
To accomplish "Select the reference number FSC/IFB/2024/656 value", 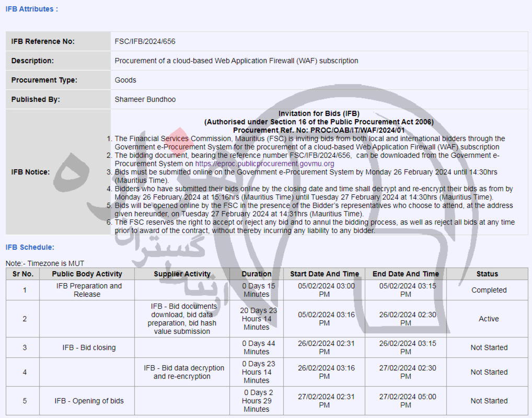I will pyautogui.click(x=145, y=41).
